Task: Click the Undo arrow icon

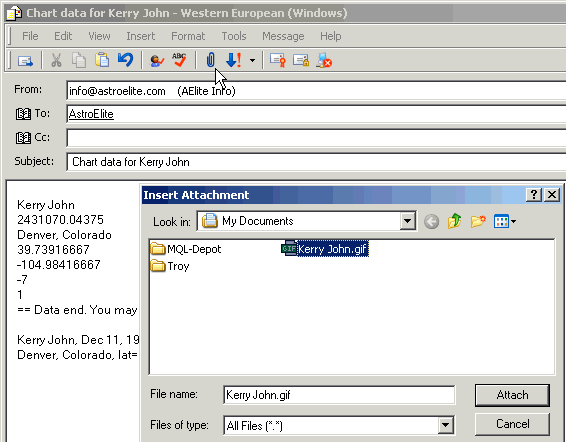Action: 125,60
